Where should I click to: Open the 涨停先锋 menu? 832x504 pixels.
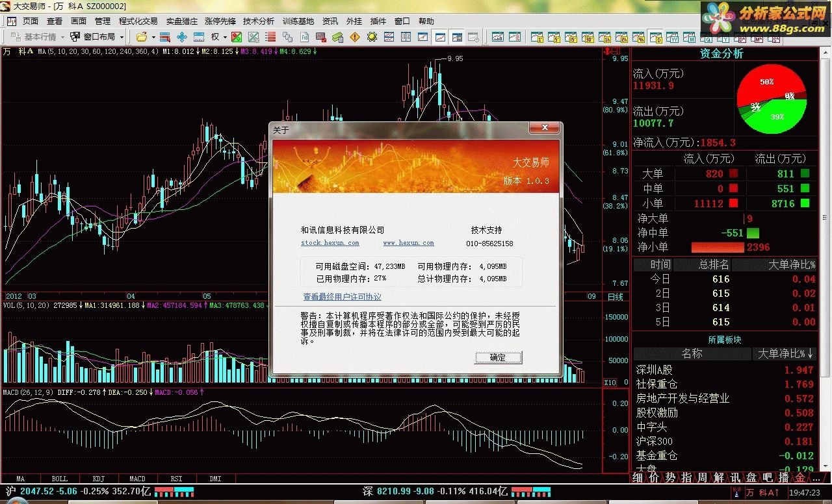point(220,21)
